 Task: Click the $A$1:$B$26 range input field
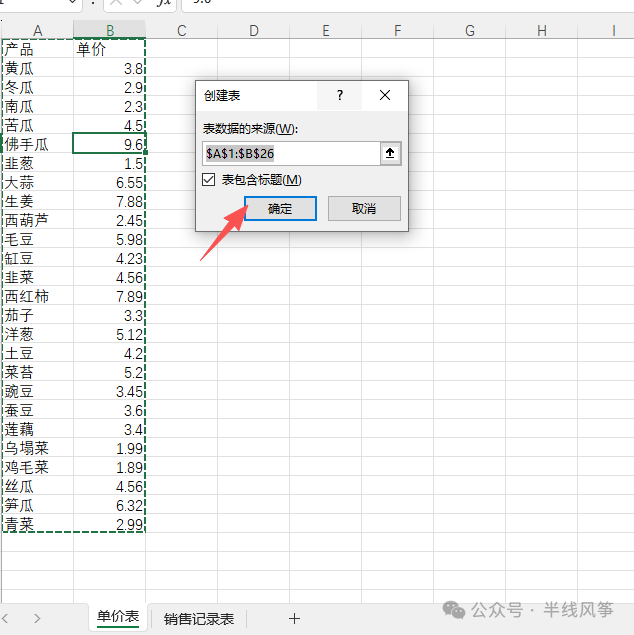[291, 153]
